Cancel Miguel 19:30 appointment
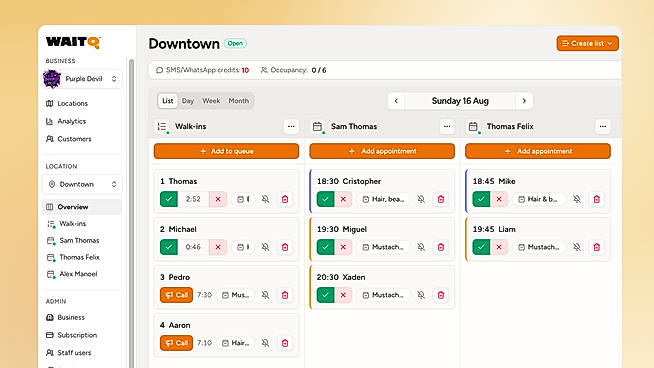The height and width of the screenshot is (368, 654). click(343, 247)
